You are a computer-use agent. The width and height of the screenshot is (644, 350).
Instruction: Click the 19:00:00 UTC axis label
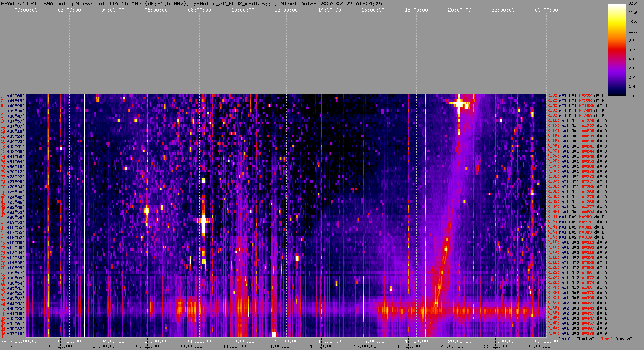pyautogui.click(x=408, y=346)
